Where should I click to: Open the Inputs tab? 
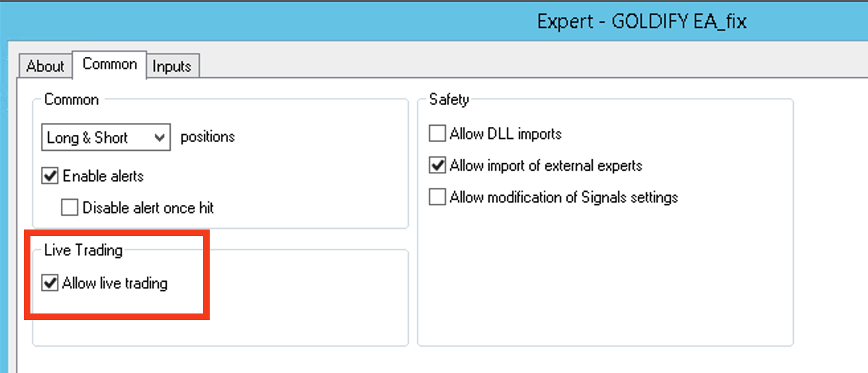tap(172, 66)
